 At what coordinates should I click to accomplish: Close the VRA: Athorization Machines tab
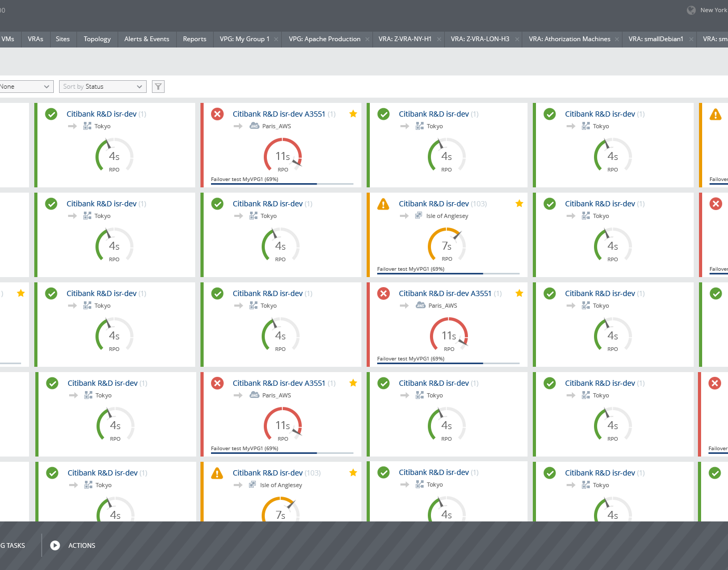617,40
